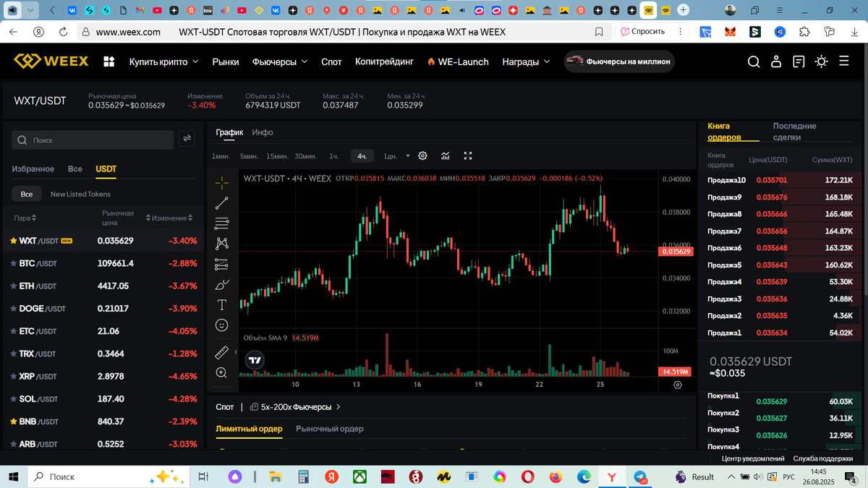The height and width of the screenshot is (488, 868).
Task: Click the Поиск pair search field
Action: (93, 140)
